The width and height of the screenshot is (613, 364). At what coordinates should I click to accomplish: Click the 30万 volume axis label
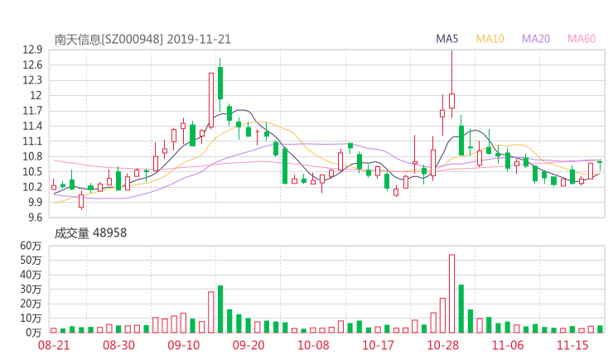tap(31, 290)
